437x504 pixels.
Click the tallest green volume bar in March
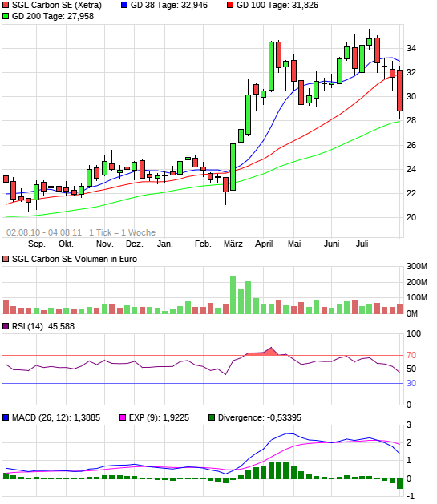point(233,295)
